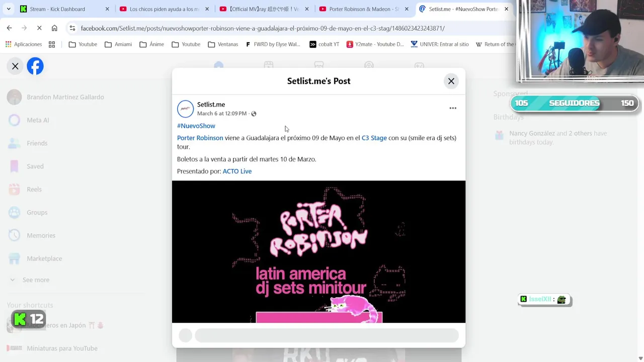Screen dimensions: 644x362
Task: Stop loading the page
Action: 39,28
